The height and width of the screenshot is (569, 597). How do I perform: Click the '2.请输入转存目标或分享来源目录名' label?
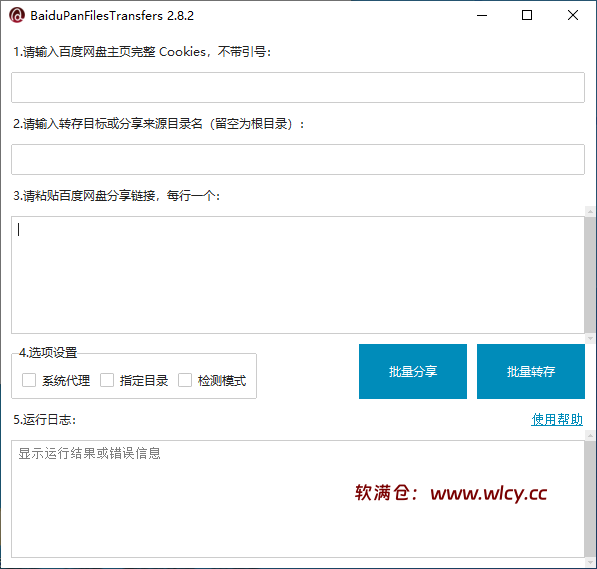click(158, 124)
